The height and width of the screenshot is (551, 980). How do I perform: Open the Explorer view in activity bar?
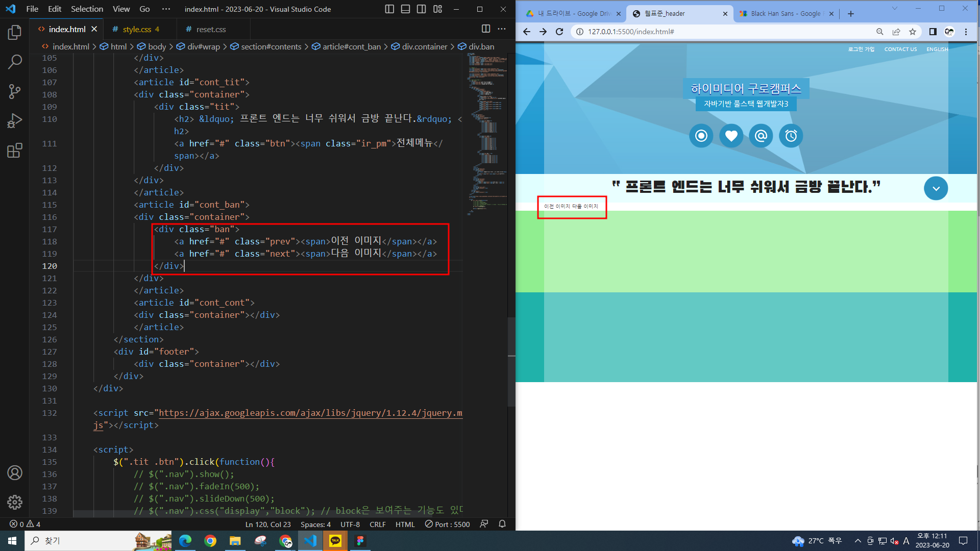click(x=15, y=33)
